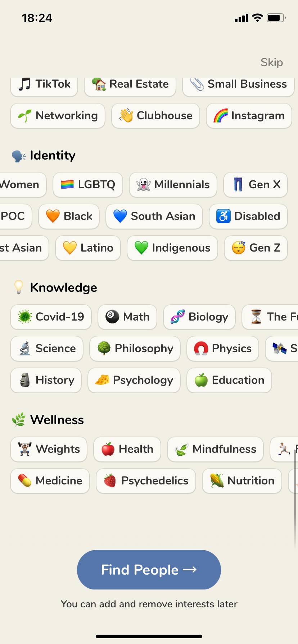Pick the History moai statue chip
The image size is (298, 644).
(46, 380)
